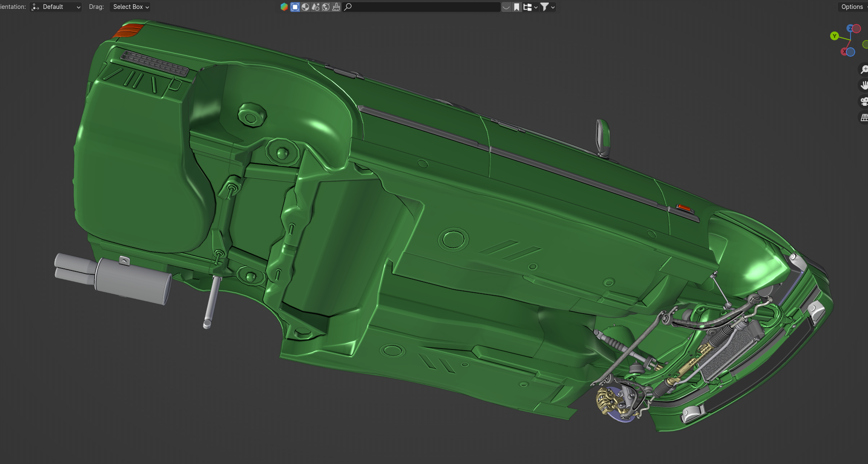Click the half-shaded sphere icon

pos(305,7)
